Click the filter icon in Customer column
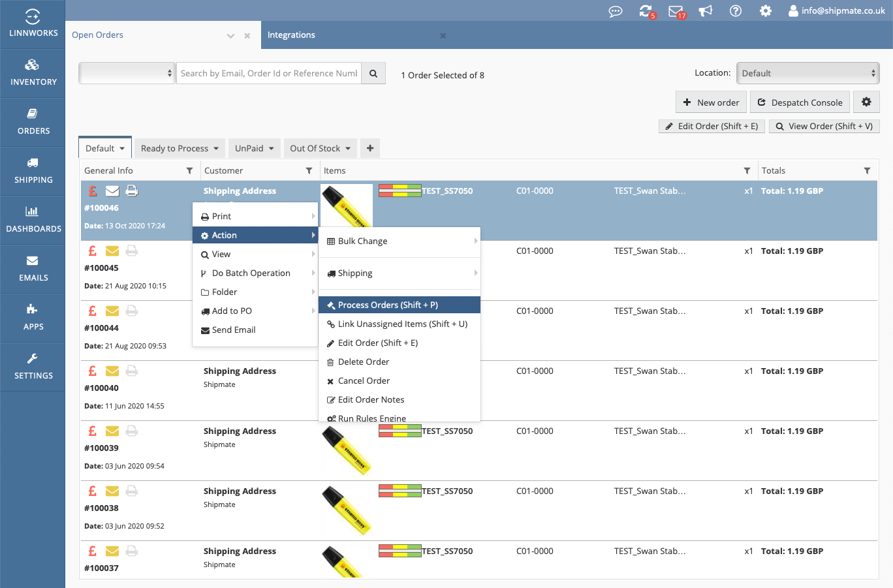The image size is (893, 588). point(309,171)
